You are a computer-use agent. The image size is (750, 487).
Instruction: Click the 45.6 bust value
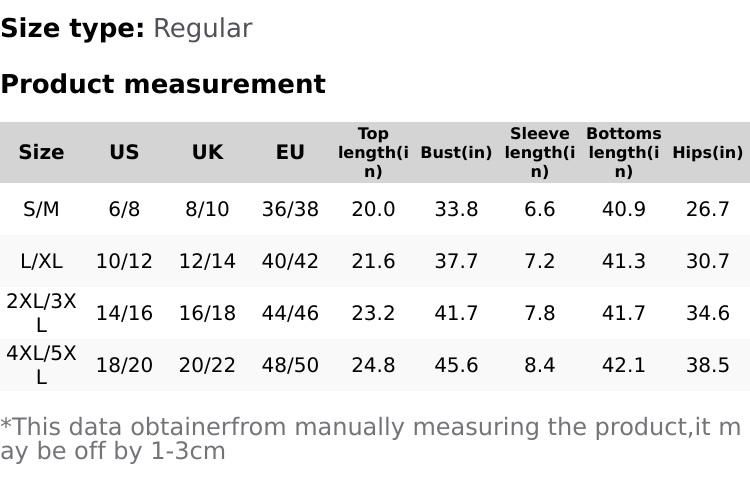click(456, 365)
